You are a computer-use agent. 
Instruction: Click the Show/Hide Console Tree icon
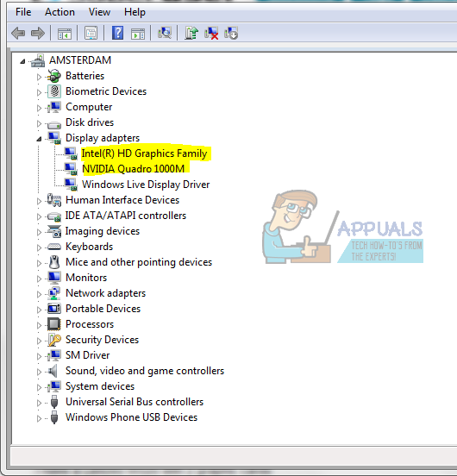[65, 34]
